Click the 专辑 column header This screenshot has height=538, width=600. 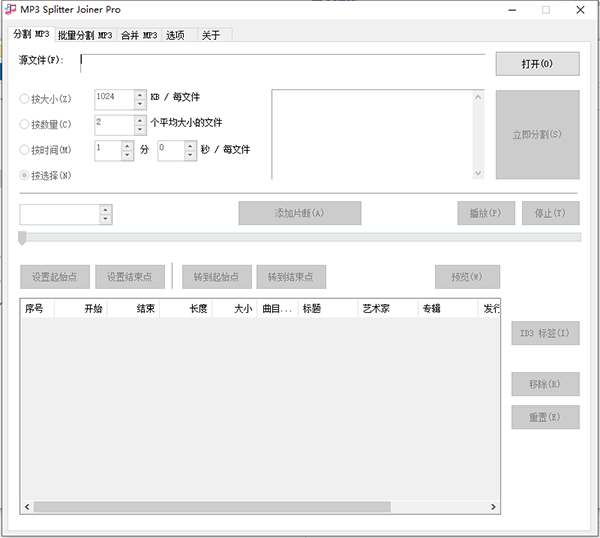pos(448,308)
